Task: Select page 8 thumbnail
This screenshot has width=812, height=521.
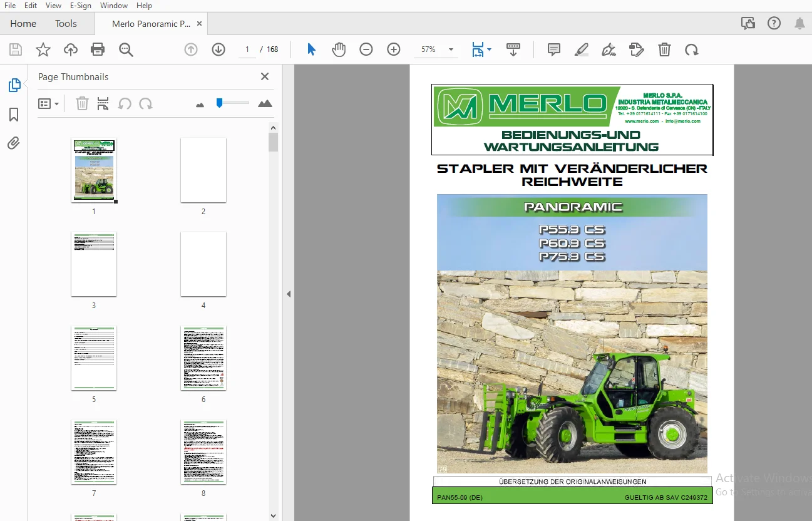Action: (203, 451)
